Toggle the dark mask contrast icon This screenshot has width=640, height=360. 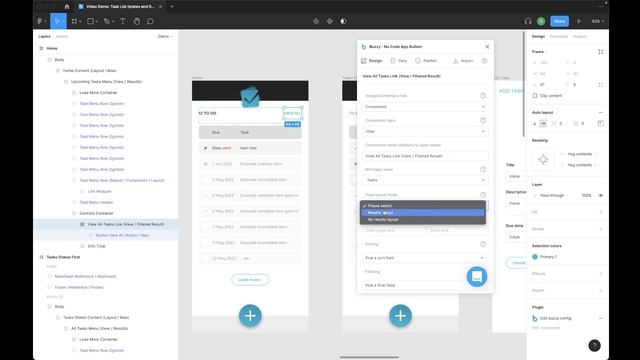click(x=343, y=21)
